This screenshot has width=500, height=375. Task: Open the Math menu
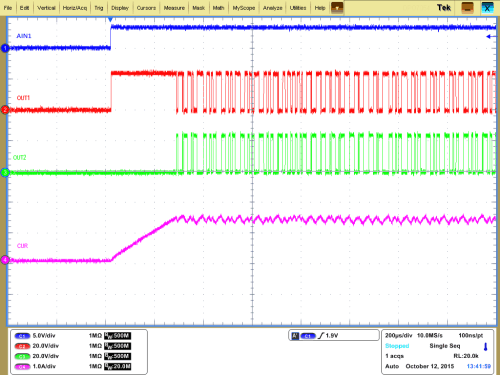tap(218, 8)
